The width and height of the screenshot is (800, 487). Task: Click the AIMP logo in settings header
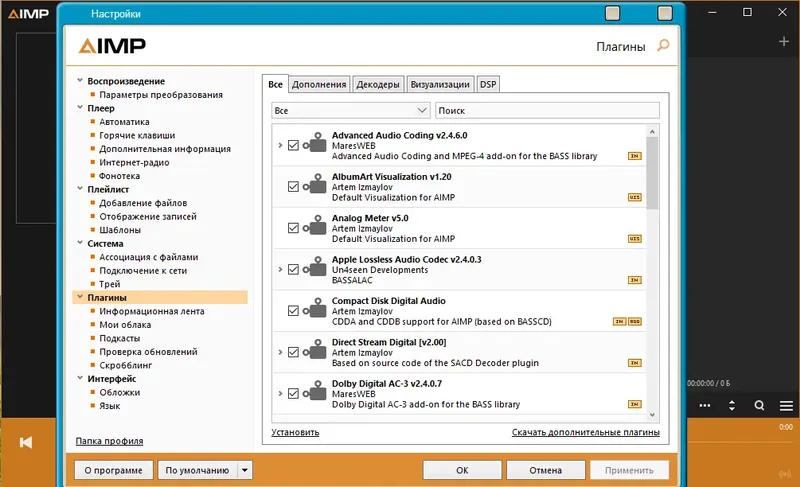112,46
